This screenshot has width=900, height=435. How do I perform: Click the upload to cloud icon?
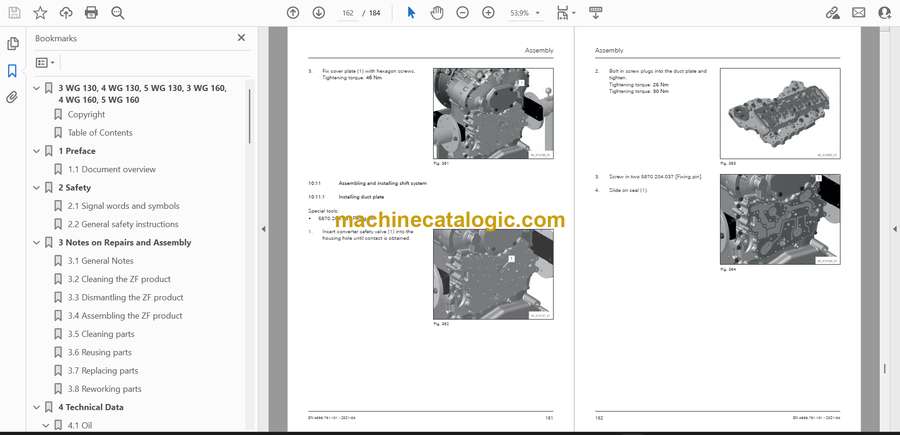tap(66, 13)
